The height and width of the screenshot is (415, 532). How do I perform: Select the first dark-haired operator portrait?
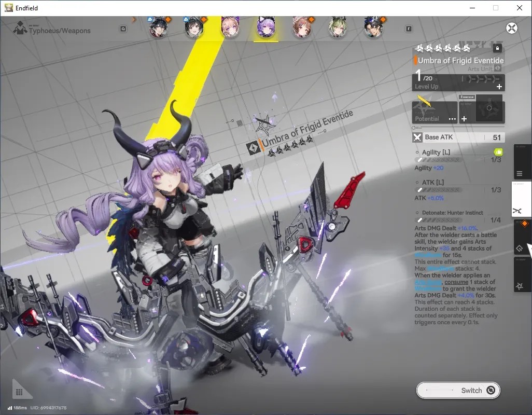158,27
